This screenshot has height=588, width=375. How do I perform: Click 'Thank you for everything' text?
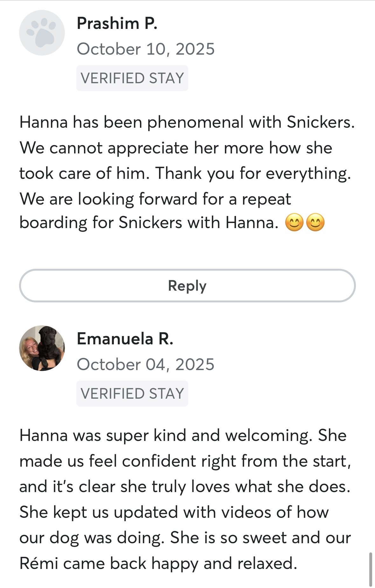point(253,174)
